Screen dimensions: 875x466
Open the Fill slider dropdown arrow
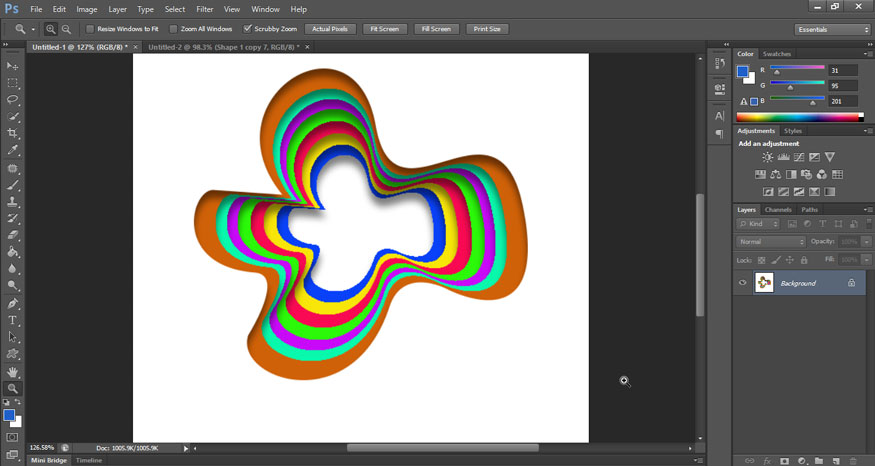pyautogui.click(x=866, y=260)
